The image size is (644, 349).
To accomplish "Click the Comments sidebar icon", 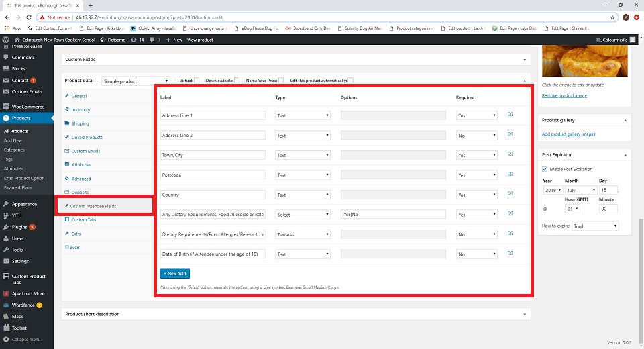I will [6, 57].
